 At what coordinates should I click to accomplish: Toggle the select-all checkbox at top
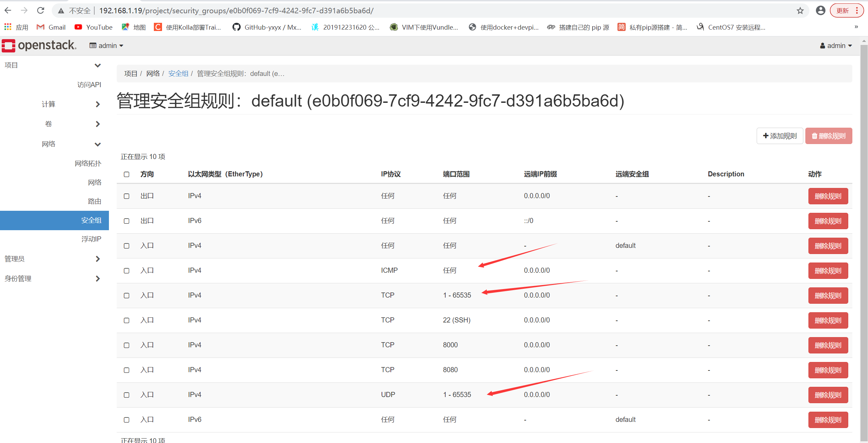(x=126, y=174)
